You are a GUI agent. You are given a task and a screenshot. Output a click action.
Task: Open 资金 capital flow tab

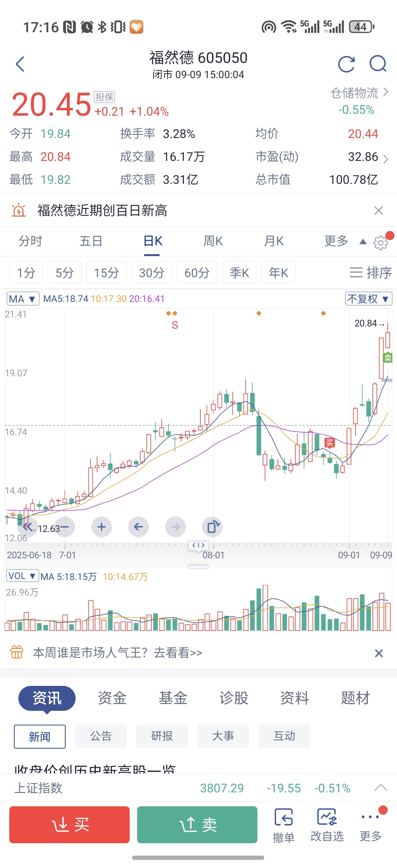pos(112,698)
